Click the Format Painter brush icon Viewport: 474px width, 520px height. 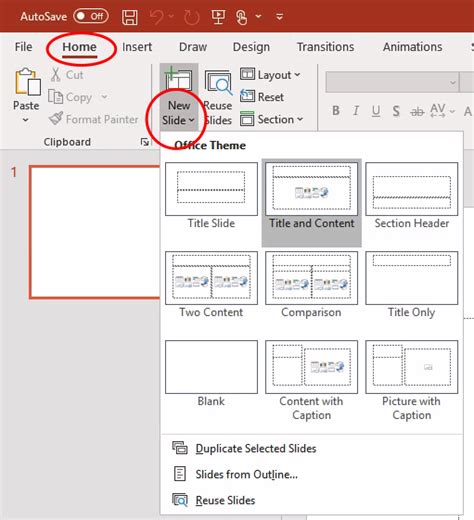pos(56,119)
